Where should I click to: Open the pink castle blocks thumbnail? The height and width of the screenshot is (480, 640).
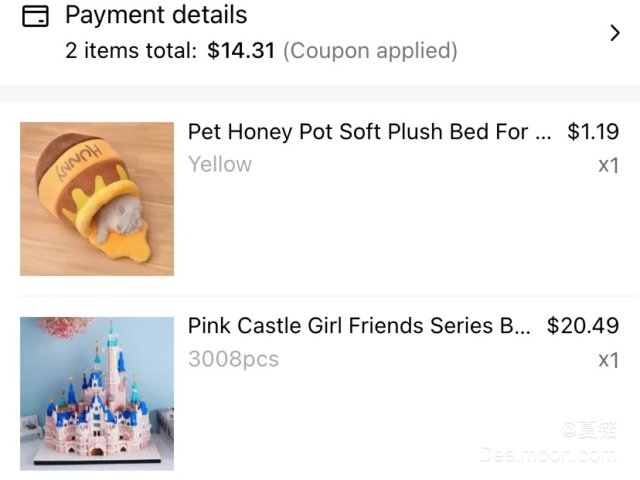[x=97, y=394]
